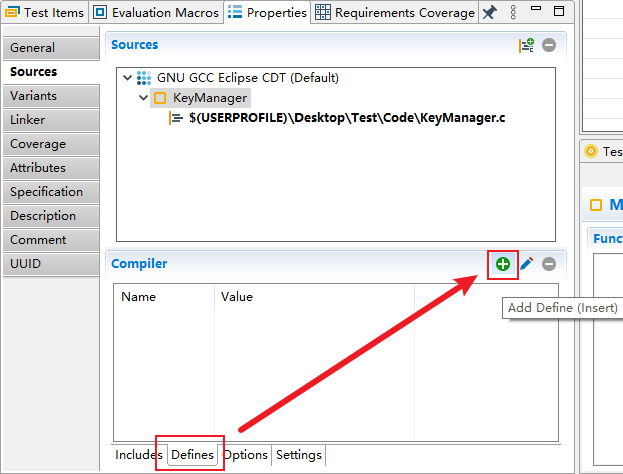Click the KeyManager module square icon
623x474 pixels.
(x=160, y=98)
